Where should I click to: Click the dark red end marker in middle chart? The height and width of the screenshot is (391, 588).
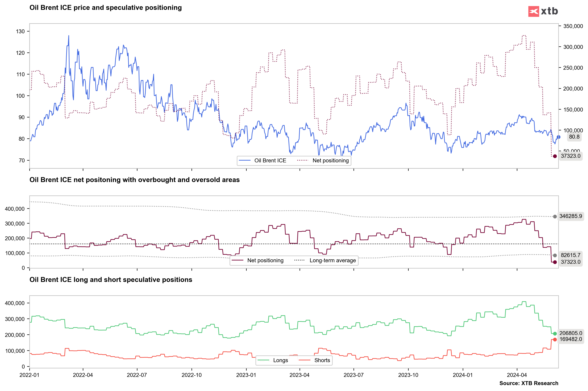coord(555,262)
